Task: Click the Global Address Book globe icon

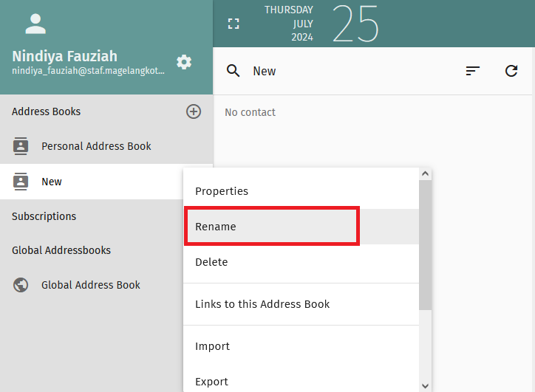Action: pyautogui.click(x=21, y=285)
